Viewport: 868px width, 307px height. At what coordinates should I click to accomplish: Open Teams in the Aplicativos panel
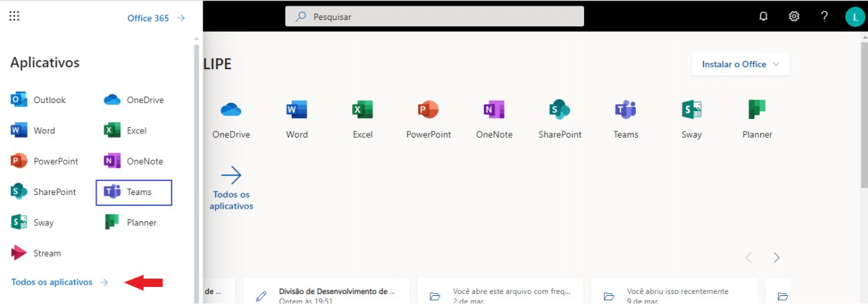pos(133,192)
